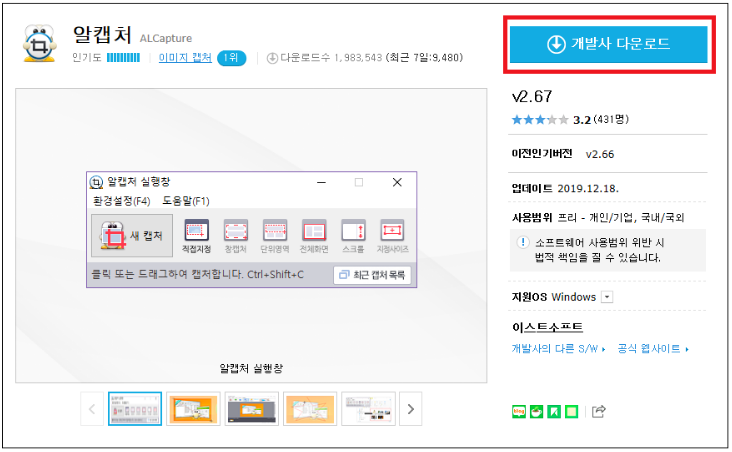This screenshot has height=452, width=732.
Task: Click the previous version v2.66
Action: tap(600, 154)
